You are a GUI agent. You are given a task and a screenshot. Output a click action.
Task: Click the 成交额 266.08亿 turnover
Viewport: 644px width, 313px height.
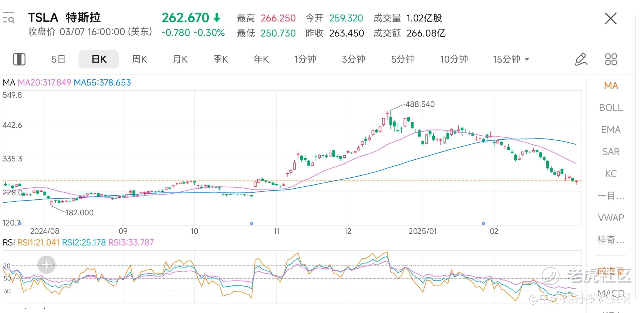[410, 33]
